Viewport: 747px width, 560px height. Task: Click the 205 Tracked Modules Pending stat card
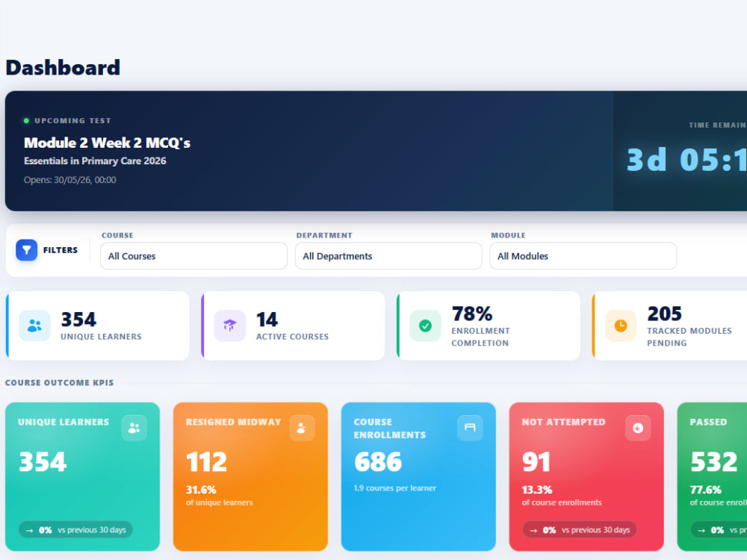[x=669, y=326]
